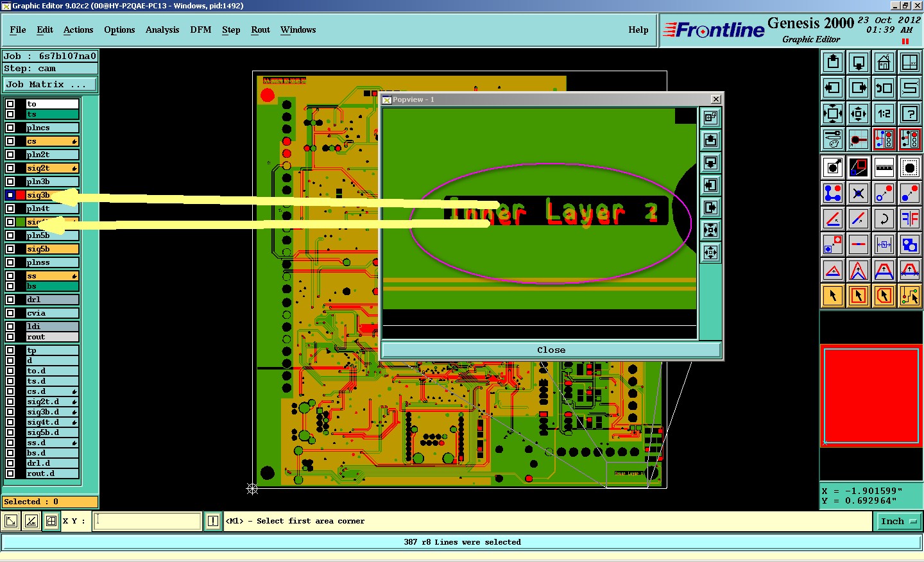Open the DFM menu
The image size is (924, 562).
coord(201,30)
